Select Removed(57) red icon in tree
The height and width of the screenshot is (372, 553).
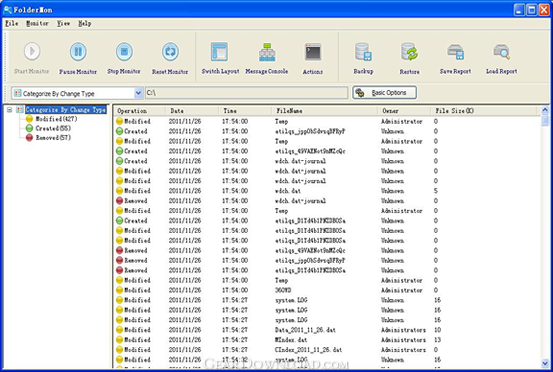[x=30, y=138]
